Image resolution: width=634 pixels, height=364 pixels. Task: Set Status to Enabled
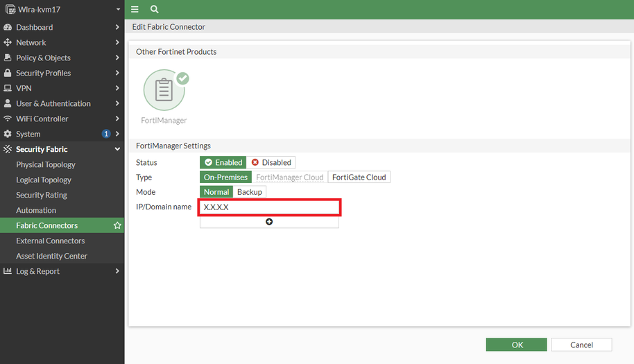pyautogui.click(x=223, y=162)
